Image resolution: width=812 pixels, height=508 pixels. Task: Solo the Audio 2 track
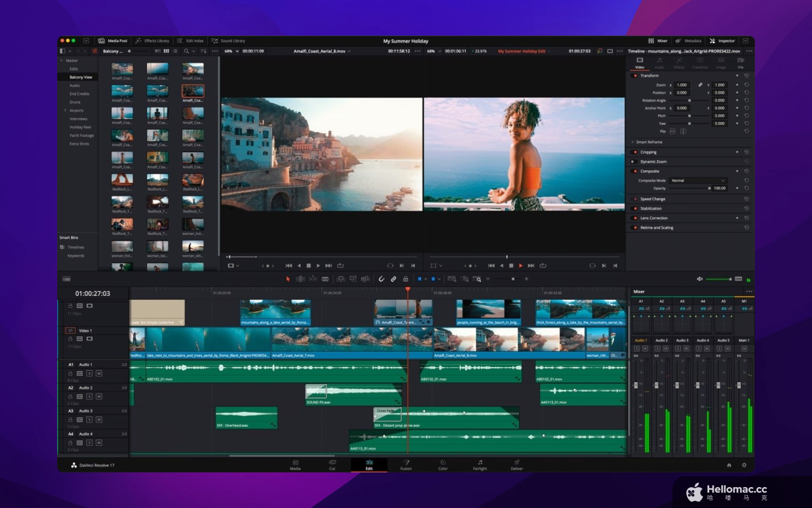click(x=89, y=396)
